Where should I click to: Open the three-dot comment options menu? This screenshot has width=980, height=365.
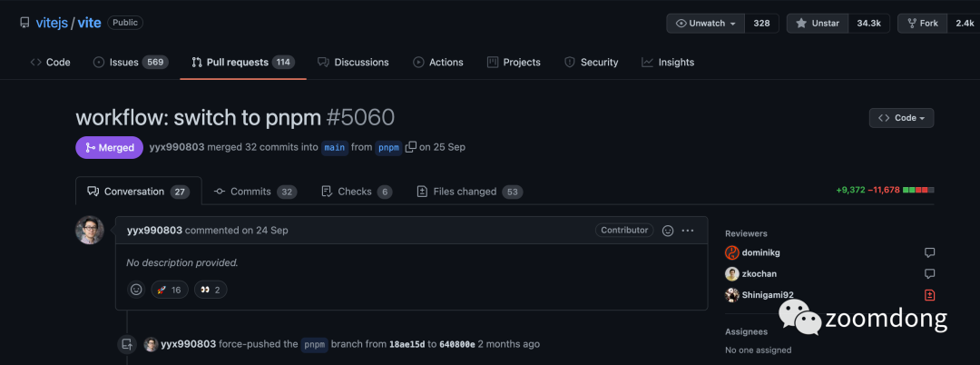coord(688,231)
